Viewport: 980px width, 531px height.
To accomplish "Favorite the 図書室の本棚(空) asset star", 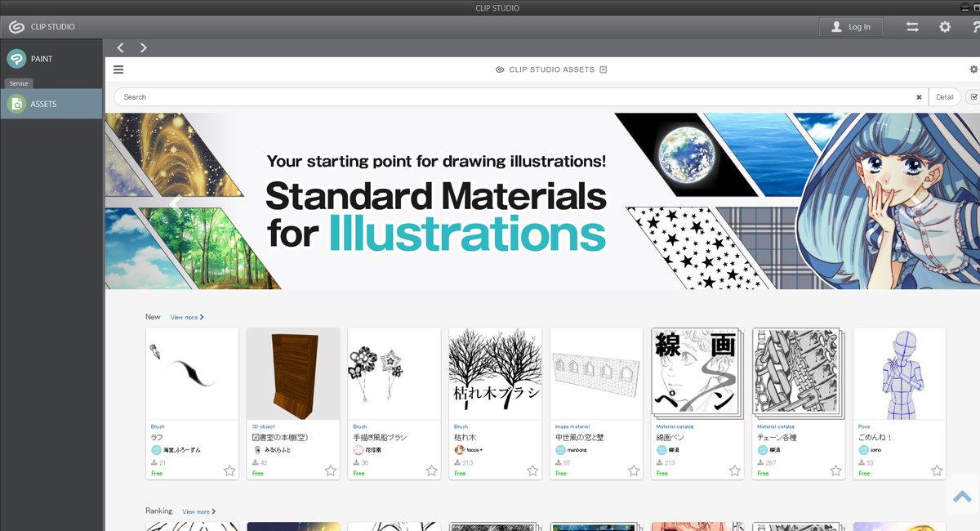I will 331,471.
